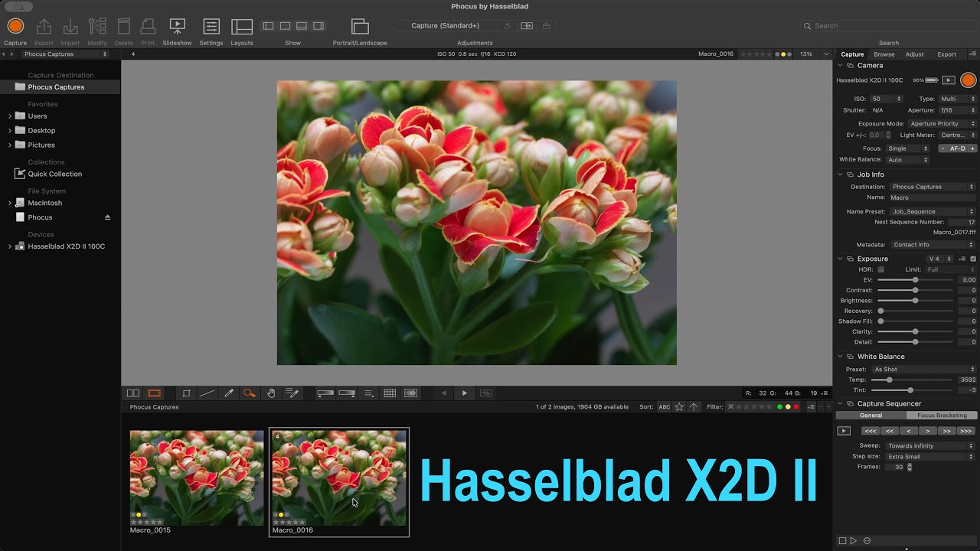Click the star sort icon
Viewport: 980px width, 551px height.
pos(679,407)
